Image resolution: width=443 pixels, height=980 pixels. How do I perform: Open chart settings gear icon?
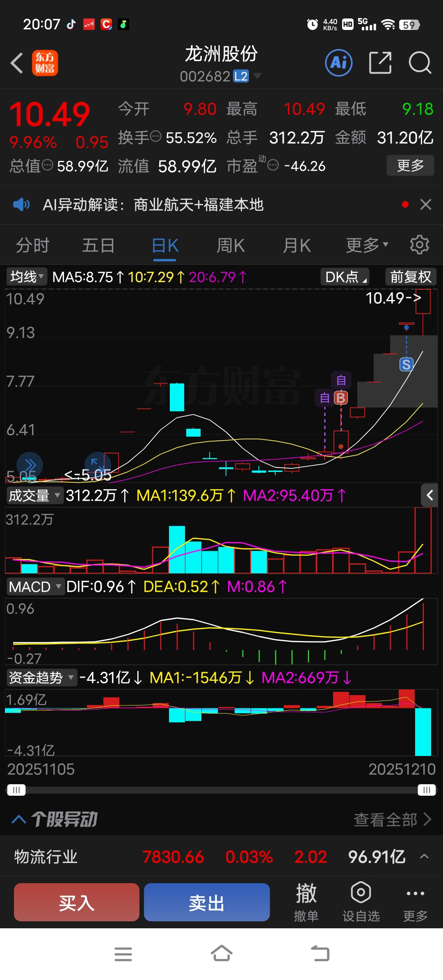click(x=419, y=245)
